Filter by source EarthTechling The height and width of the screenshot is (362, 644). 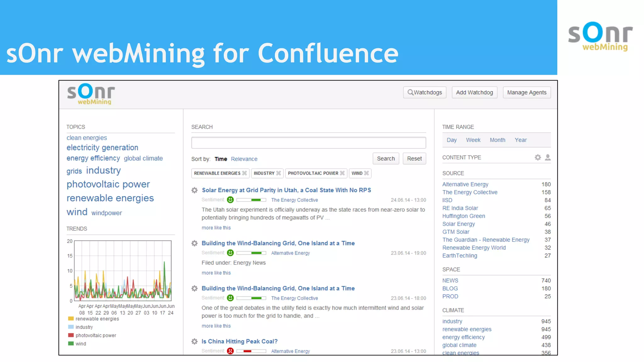point(460,256)
